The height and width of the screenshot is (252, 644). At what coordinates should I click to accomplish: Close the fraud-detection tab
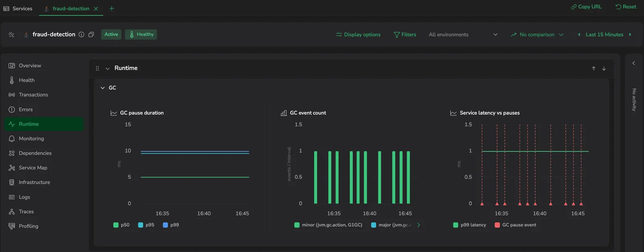(96, 8)
